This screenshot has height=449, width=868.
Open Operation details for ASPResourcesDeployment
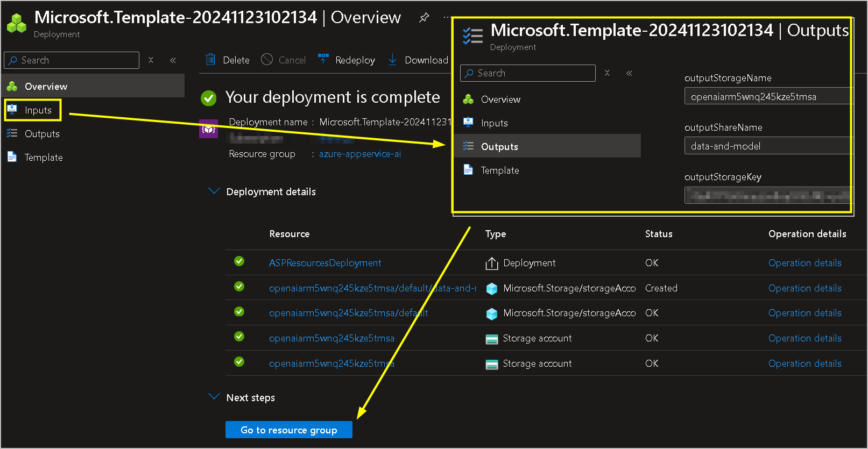pyautogui.click(x=805, y=263)
